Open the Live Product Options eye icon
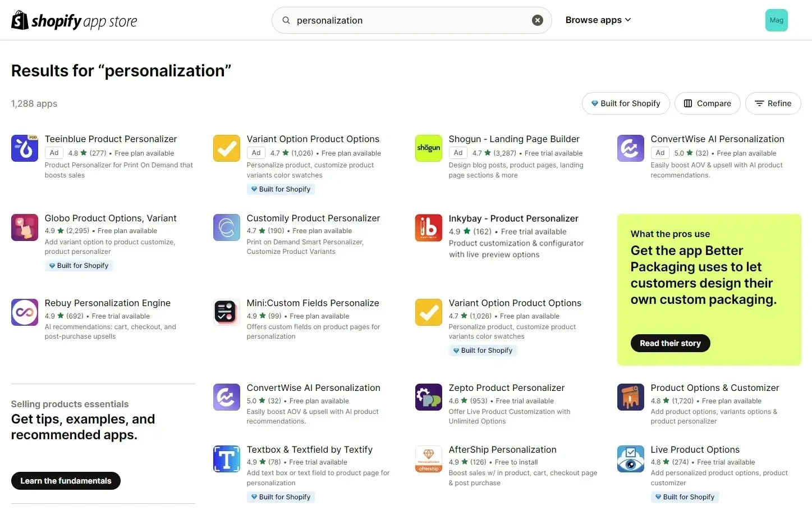The height and width of the screenshot is (510, 812). (630, 458)
